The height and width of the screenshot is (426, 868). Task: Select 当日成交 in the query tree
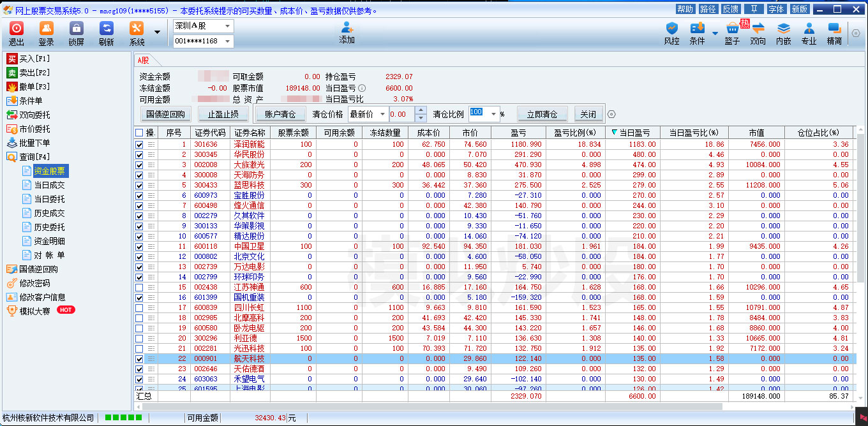click(x=49, y=185)
